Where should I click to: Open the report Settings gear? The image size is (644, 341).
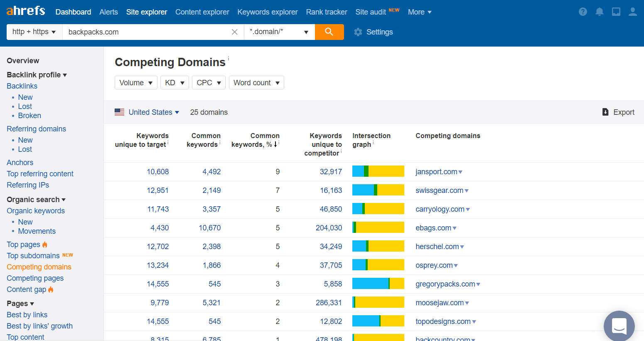(358, 32)
